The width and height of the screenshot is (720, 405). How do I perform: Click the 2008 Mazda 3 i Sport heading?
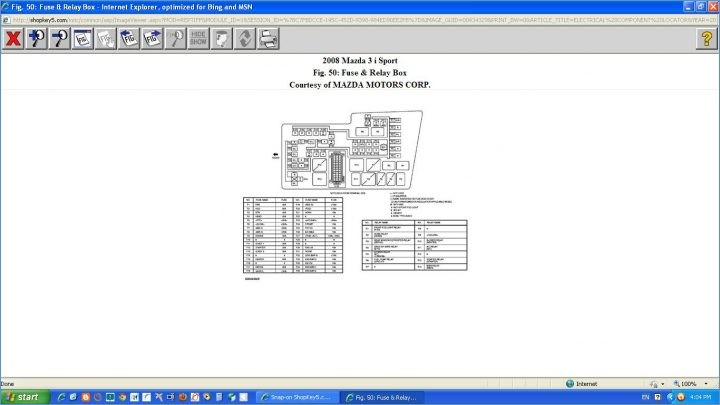pos(360,61)
